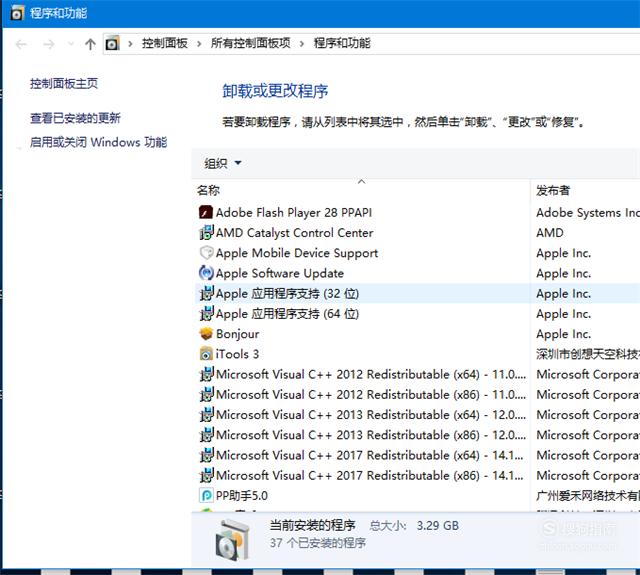Select Microsoft Visual C++ 2013 Redistributable (x64)
The height and width of the screenshot is (575, 640).
coord(371,415)
